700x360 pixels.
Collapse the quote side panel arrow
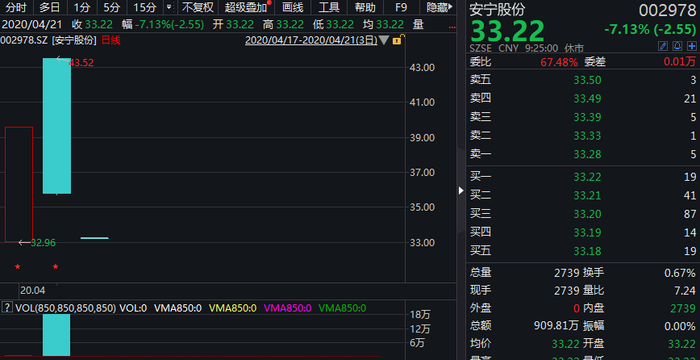(461, 191)
